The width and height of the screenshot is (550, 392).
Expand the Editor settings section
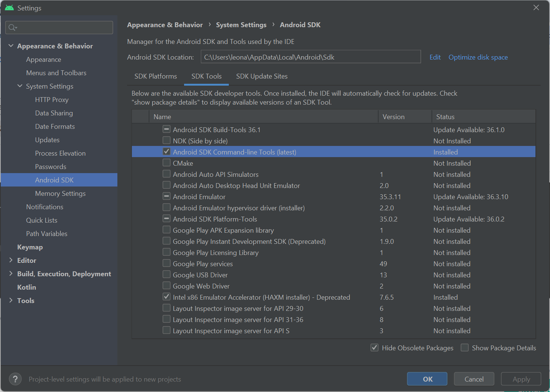(11, 260)
